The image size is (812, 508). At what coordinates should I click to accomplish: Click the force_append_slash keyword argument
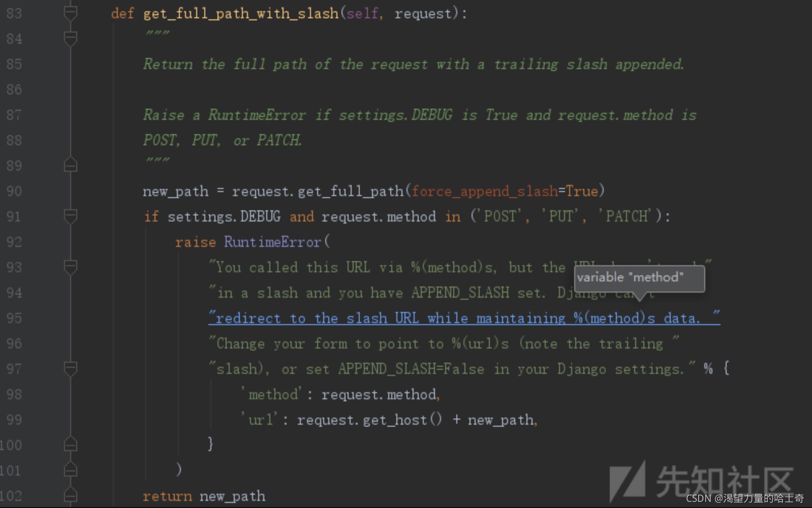coord(484,192)
